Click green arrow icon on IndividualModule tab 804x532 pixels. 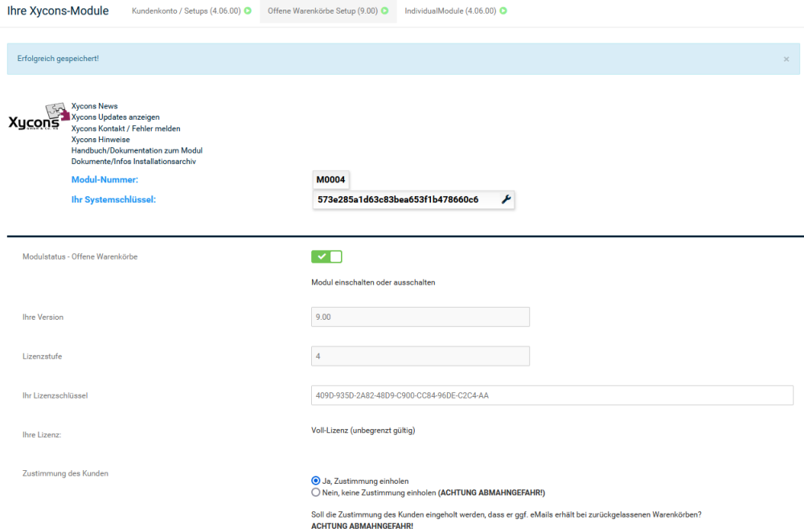tap(503, 11)
